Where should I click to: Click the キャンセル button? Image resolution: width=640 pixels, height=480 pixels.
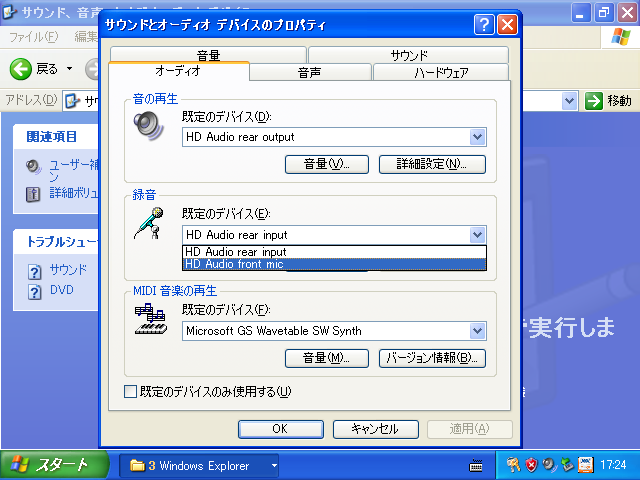coord(376,429)
